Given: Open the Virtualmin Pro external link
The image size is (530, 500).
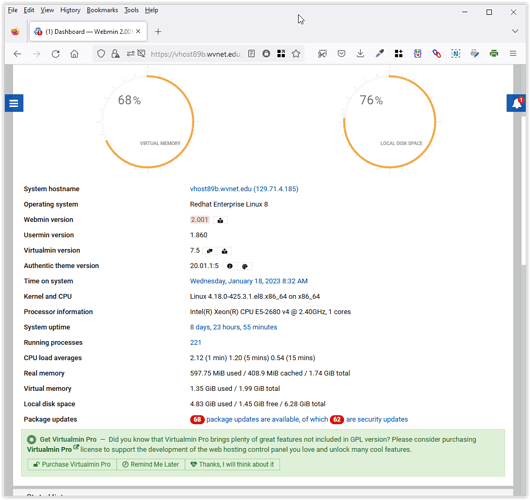Looking at the screenshot, I should point(53,450).
